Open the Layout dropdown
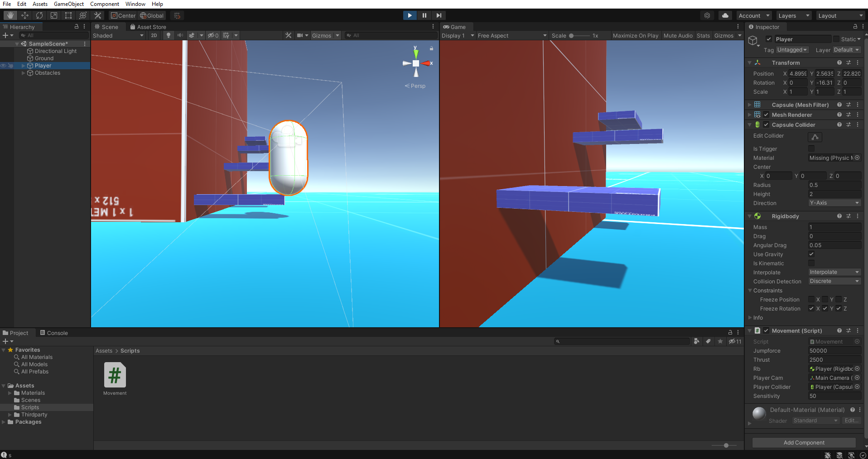The image size is (868, 459). pos(840,15)
